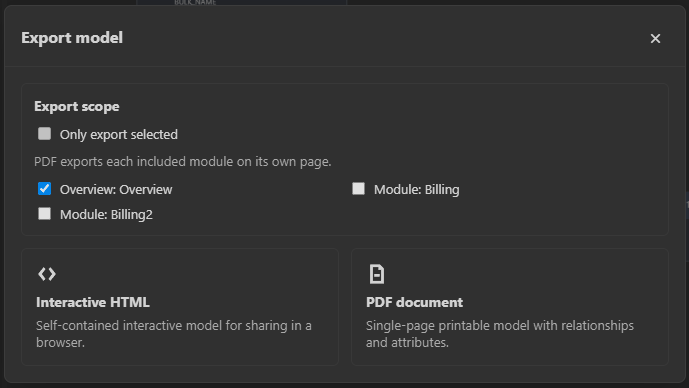The height and width of the screenshot is (388, 689).
Task: Click the PDF document file icon
Action: pos(377,274)
